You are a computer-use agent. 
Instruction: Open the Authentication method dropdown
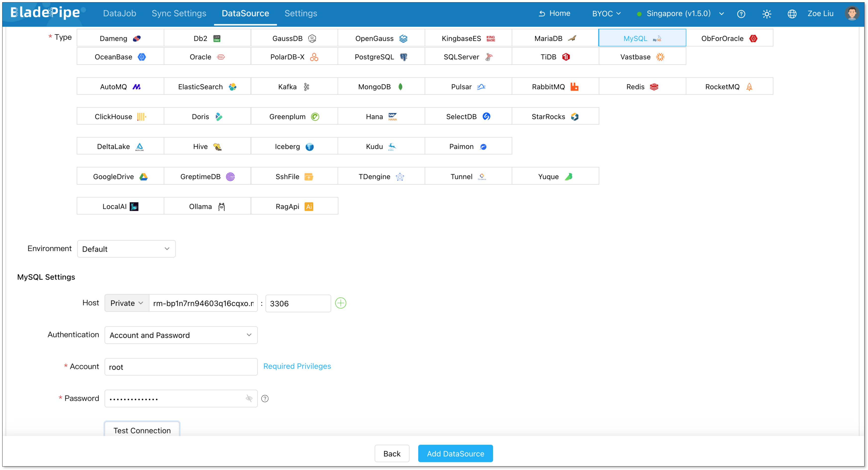click(181, 335)
